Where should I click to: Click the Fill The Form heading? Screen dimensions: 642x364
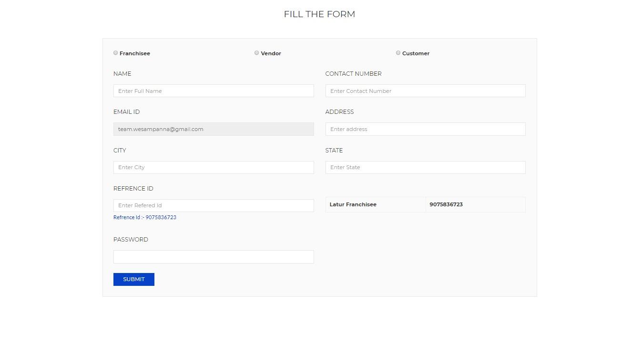click(x=319, y=14)
